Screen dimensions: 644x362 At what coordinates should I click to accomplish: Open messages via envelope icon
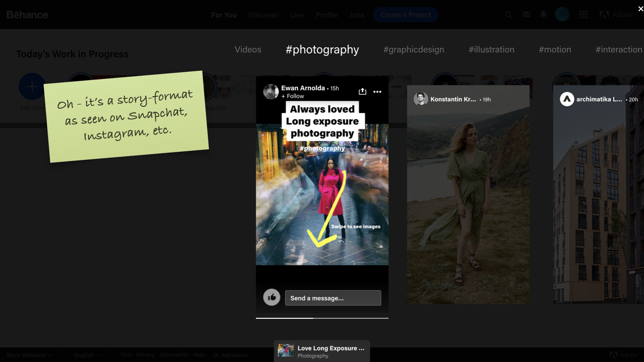pyautogui.click(x=526, y=14)
